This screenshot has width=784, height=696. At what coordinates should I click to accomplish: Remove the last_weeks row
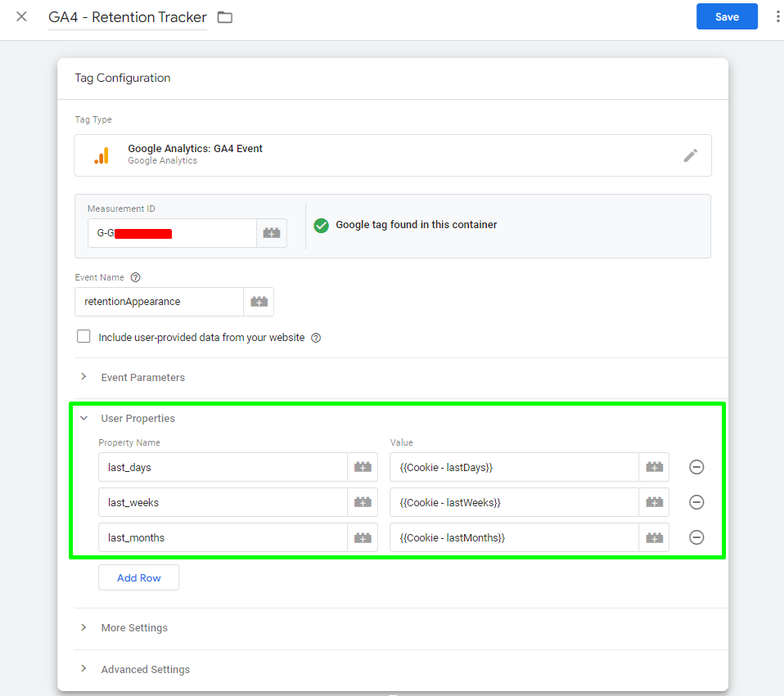coord(696,502)
